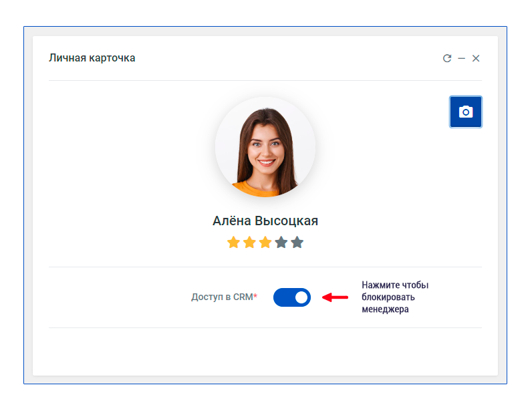The width and height of the screenshot is (532, 407).
Task: Toggle the Доступ в CRM switch
Action: coord(292,297)
